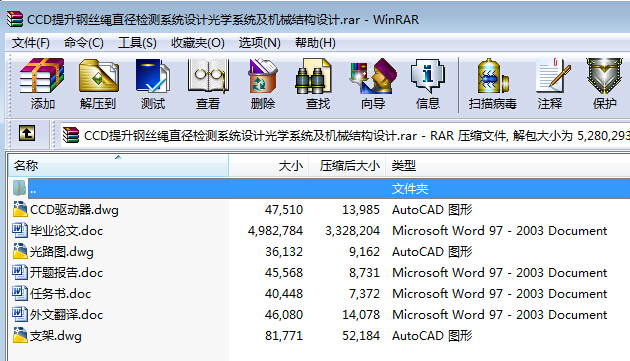
Task: Click the Virus Scan (扫描病毒) icon
Action: pos(493,76)
